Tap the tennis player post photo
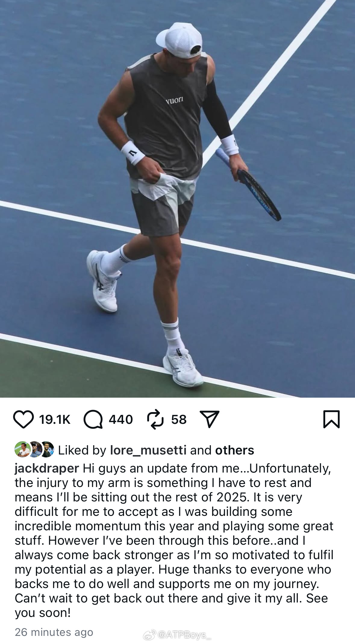The height and width of the screenshot is (644, 355). (177, 199)
